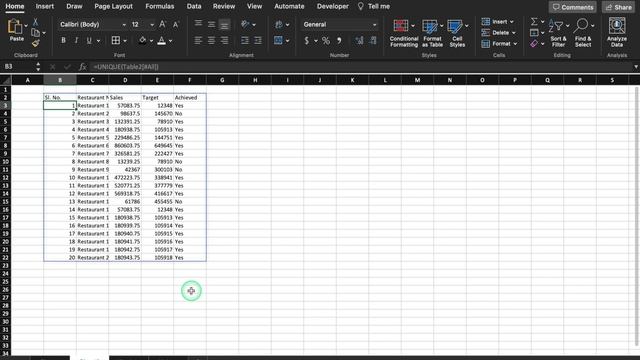Open Format as Table
Image resolution: width=640 pixels, height=360 pixels.
point(432,33)
